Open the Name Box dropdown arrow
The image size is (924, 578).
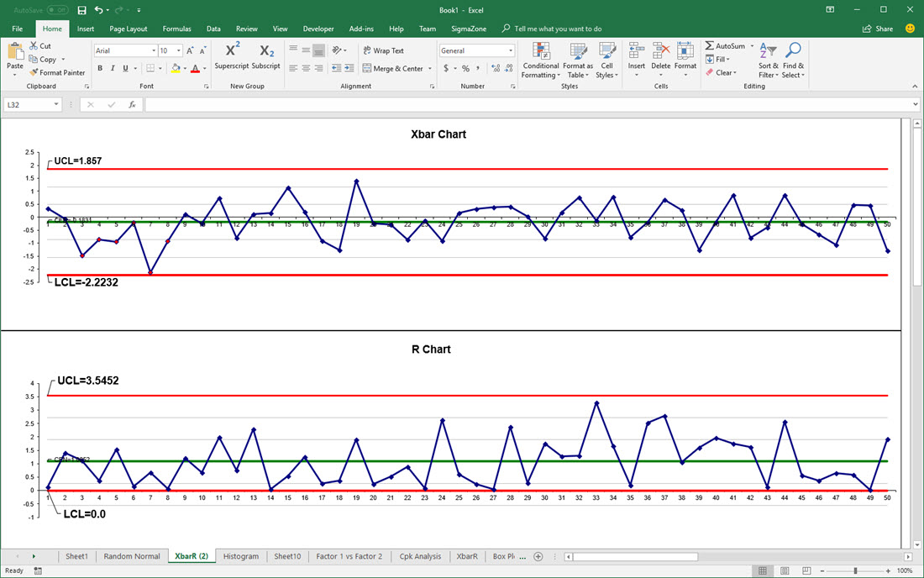tap(56, 105)
